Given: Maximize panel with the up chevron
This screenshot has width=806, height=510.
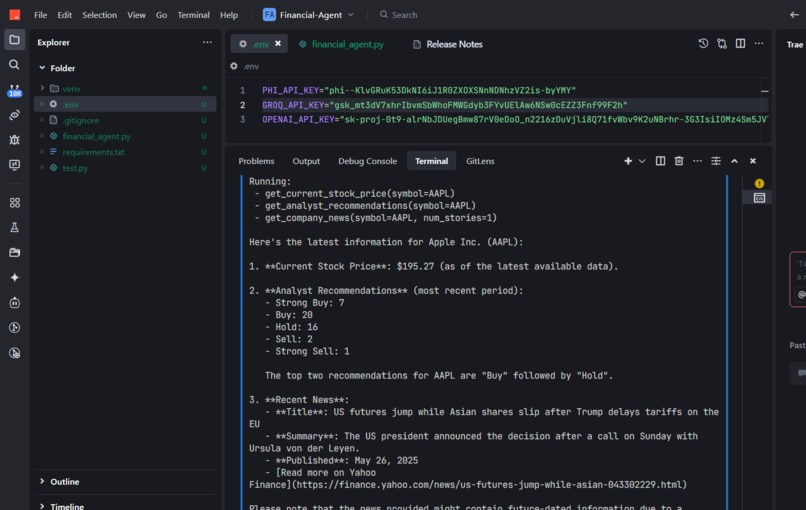Looking at the screenshot, I should [734, 161].
